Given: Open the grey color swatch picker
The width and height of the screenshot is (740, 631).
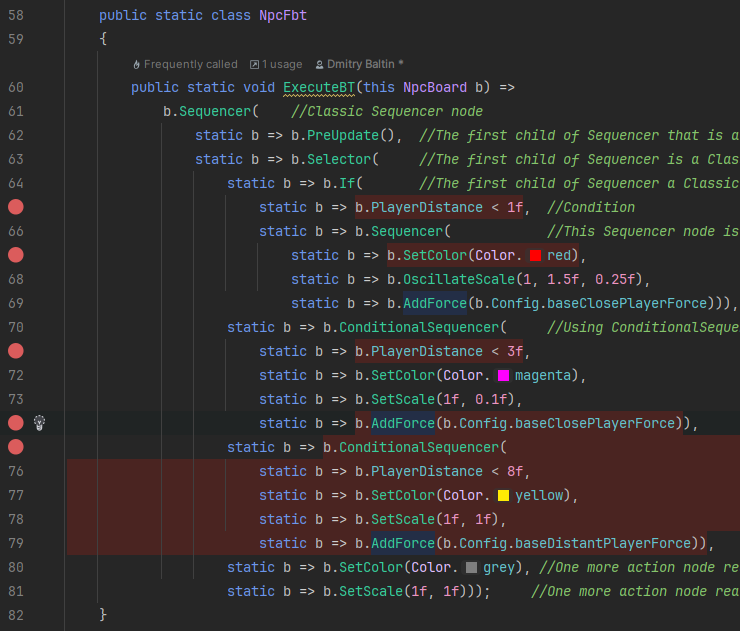Looking at the screenshot, I should (x=471, y=567).
